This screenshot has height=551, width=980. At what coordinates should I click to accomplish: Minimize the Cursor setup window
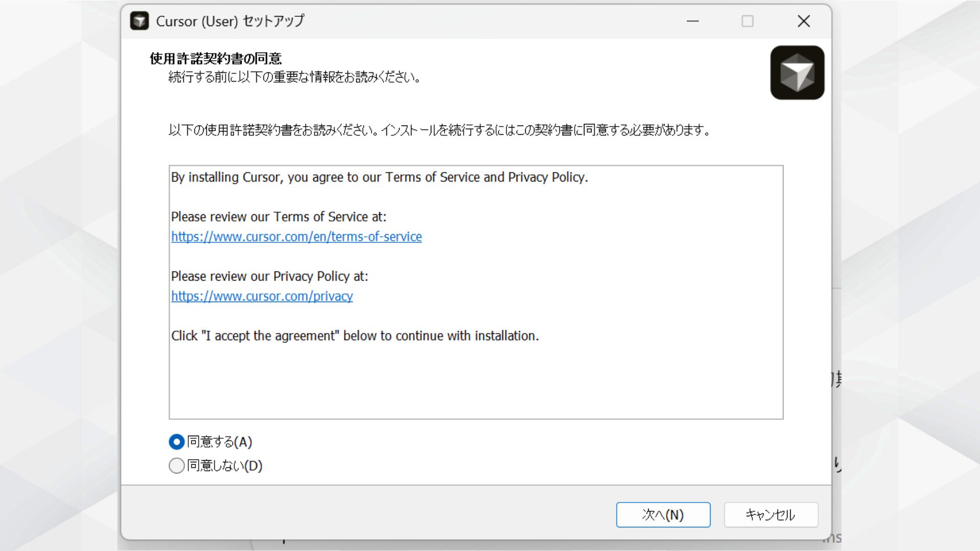pyautogui.click(x=693, y=21)
